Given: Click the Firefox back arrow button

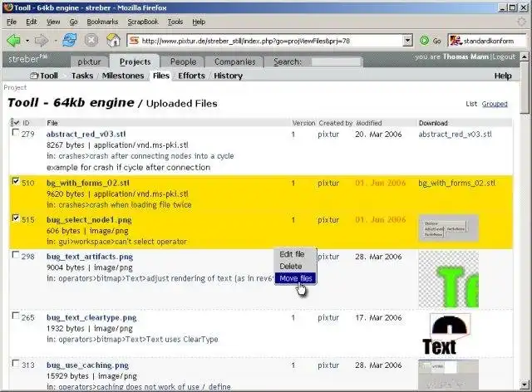Looking at the screenshot, I should [14, 41].
